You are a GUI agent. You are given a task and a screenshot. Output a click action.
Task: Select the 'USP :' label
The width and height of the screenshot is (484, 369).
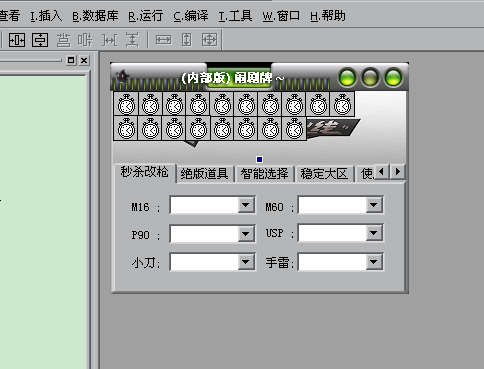(280, 233)
